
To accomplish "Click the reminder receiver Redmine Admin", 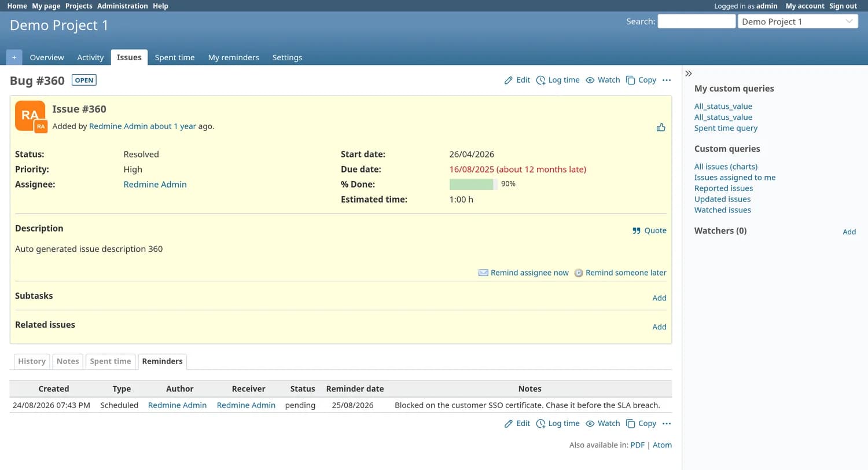I will click(246, 405).
